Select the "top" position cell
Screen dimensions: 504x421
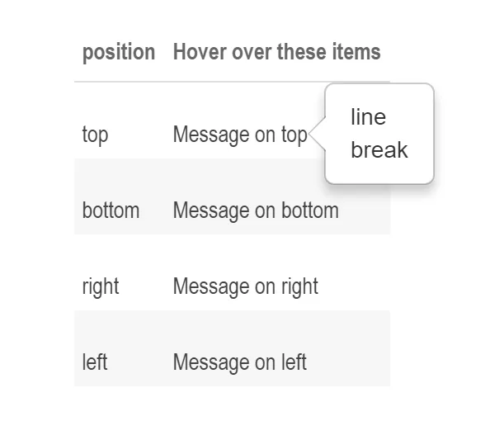tap(95, 135)
